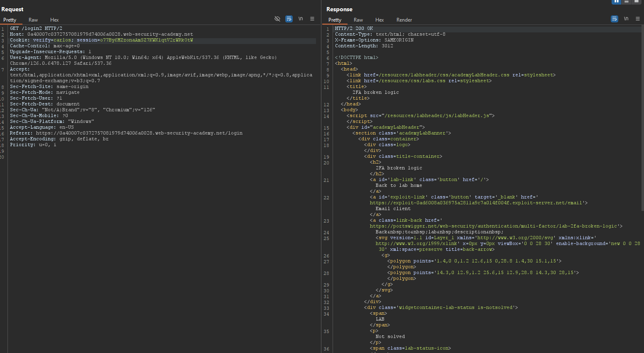644x353 pixels.
Task: Toggle non-printable characters in Request panel
Action: (301, 19)
